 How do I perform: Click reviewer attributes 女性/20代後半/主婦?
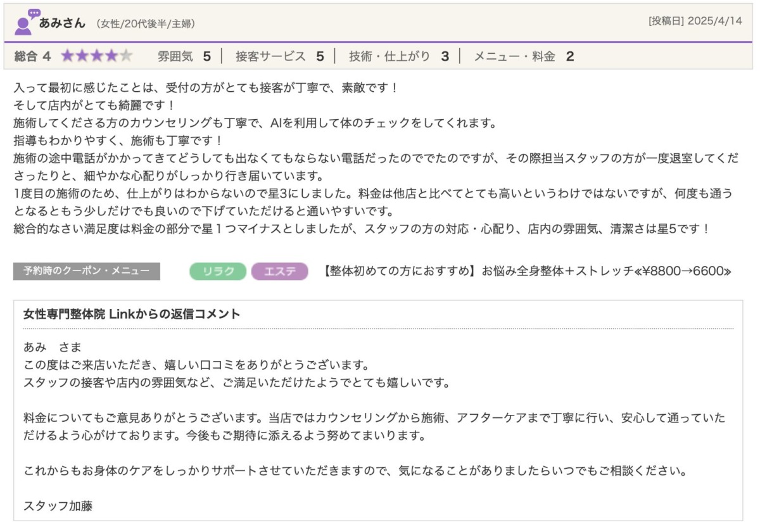[145, 24]
